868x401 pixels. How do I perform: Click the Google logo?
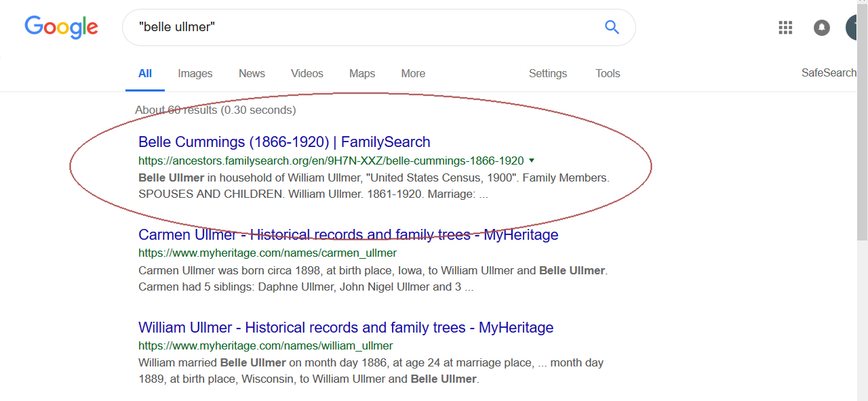pyautogui.click(x=61, y=27)
